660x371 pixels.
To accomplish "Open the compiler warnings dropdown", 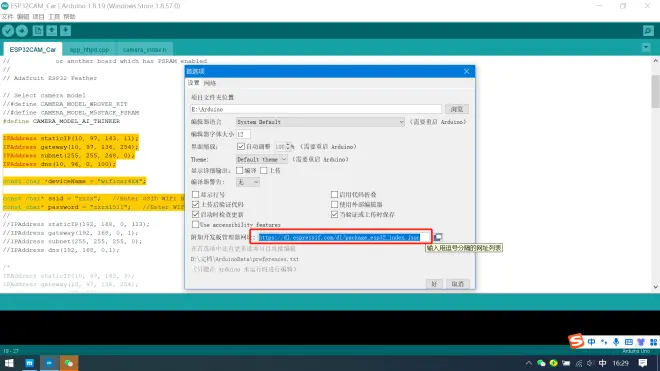I will (x=248, y=182).
